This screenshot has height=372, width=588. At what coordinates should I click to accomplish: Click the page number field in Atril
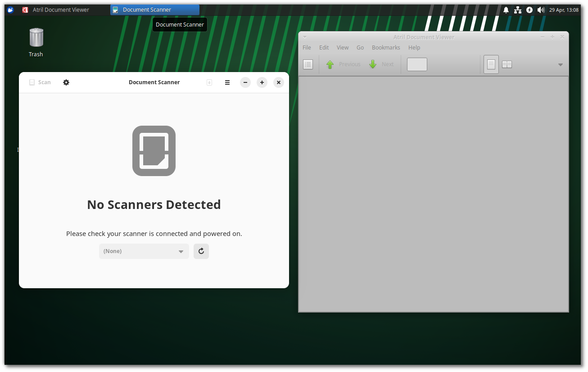coord(416,64)
